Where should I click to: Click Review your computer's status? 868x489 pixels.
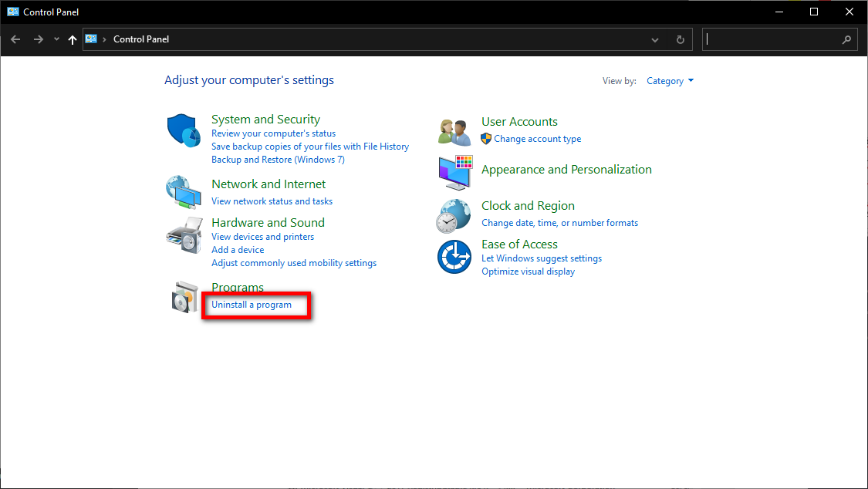tap(273, 133)
